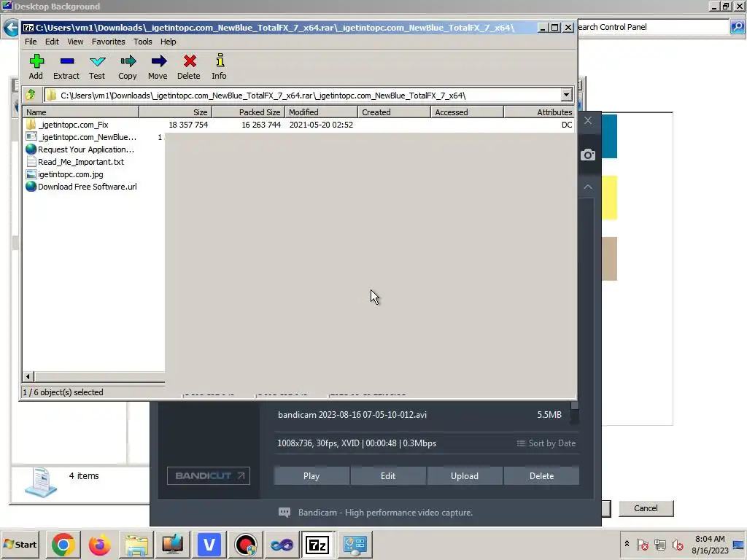747x560 pixels.
Task: Click the Extract toolbar icon
Action: click(66, 66)
